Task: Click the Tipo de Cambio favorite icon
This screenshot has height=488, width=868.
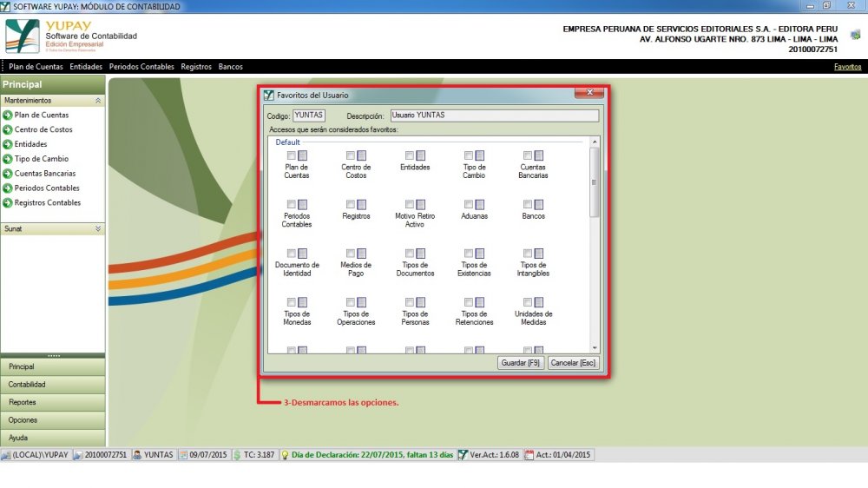Action: (480, 155)
